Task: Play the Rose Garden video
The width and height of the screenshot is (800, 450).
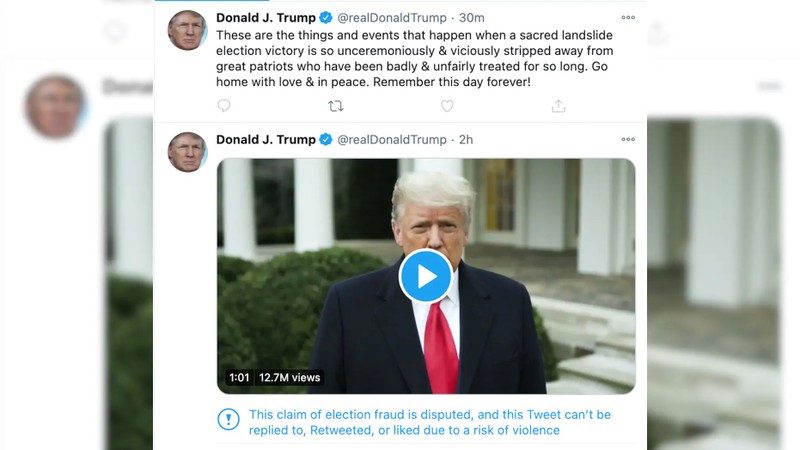Action: click(426, 276)
